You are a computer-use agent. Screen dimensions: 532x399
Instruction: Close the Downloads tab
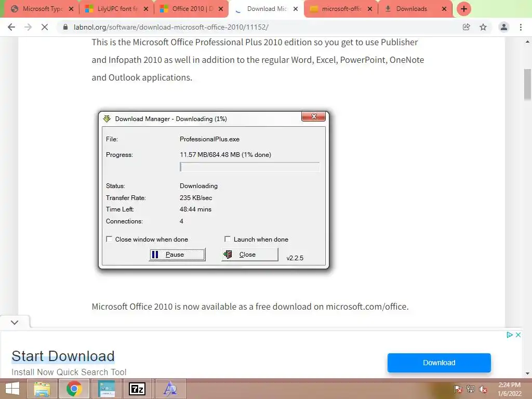(444, 9)
